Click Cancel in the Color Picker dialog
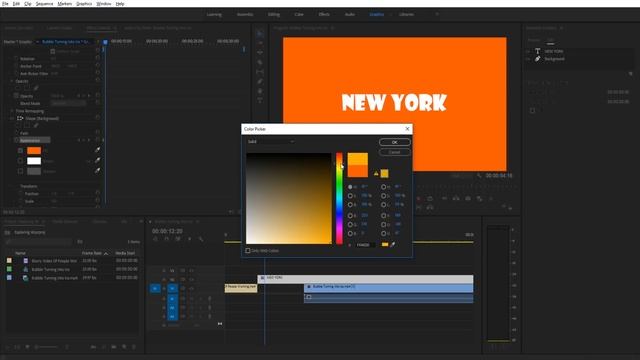The width and height of the screenshot is (640, 360). [394, 152]
